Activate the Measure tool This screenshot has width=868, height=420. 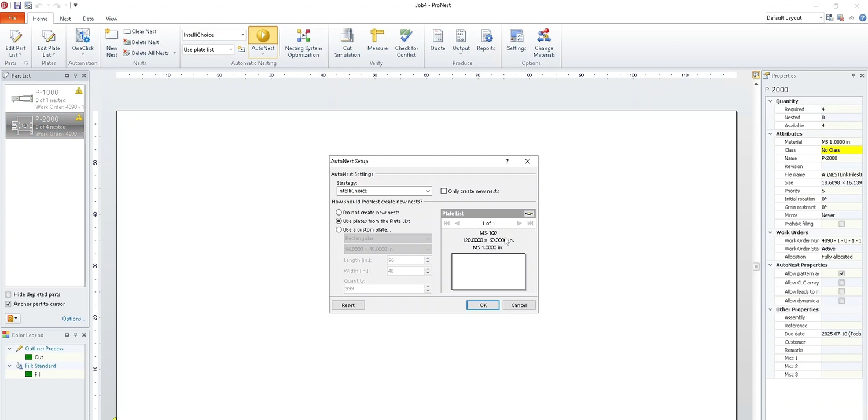coord(377,41)
